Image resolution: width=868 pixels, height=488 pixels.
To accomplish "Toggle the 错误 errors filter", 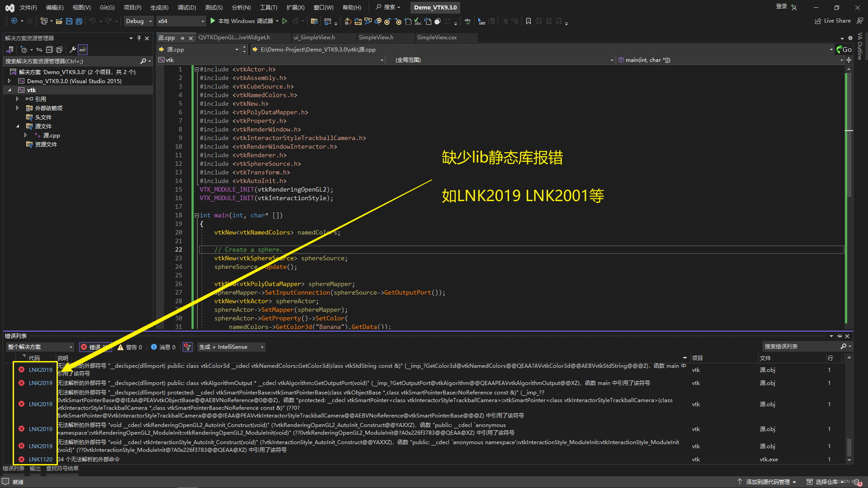I will point(95,347).
